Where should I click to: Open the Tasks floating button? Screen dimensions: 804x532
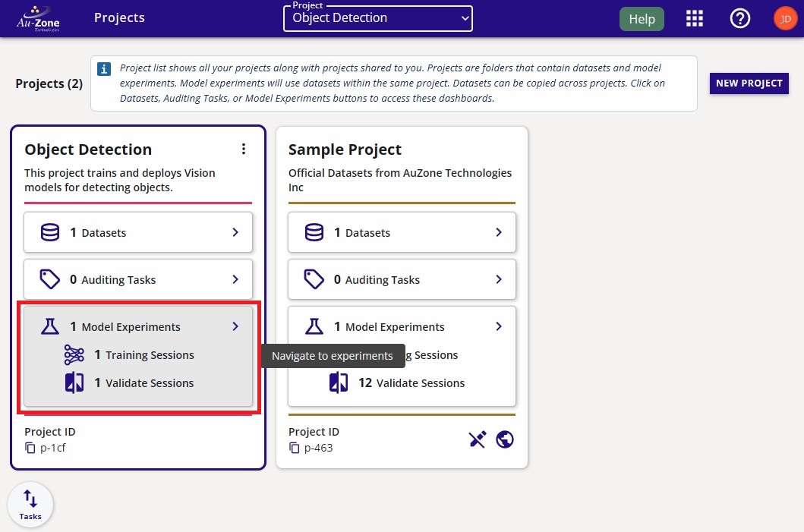(30, 504)
